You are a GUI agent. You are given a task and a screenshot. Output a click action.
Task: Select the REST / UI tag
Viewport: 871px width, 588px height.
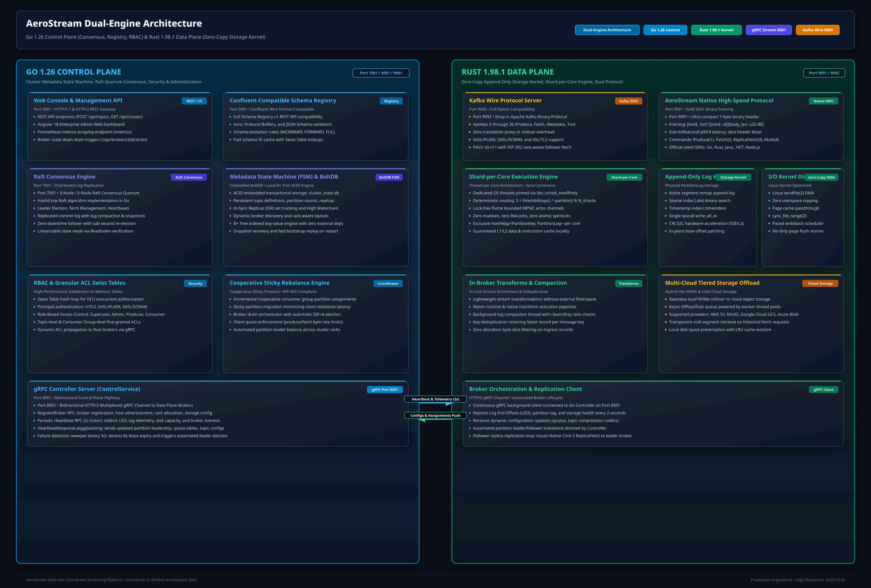click(194, 101)
